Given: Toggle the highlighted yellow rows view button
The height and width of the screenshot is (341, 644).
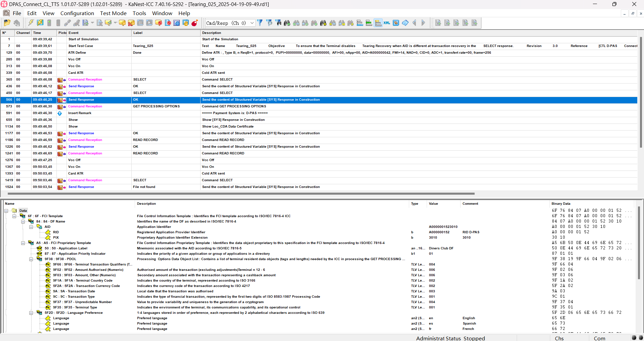Looking at the screenshot, I should point(378,23).
